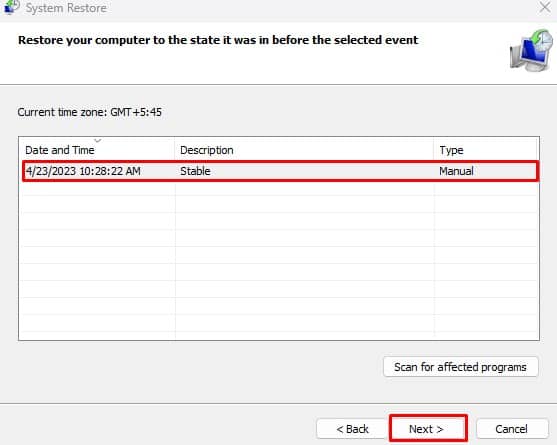Sort by Description column header

[x=304, y=150]
